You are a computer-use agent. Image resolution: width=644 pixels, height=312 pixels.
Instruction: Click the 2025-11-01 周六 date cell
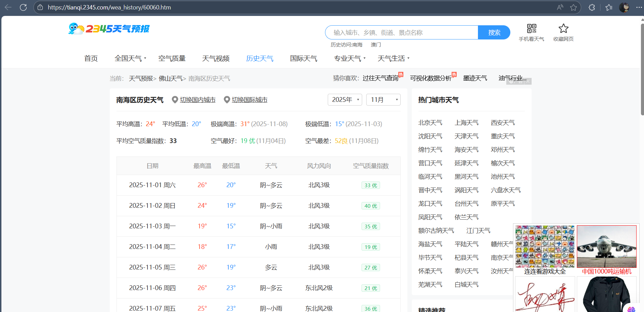(x=152, y=185)
